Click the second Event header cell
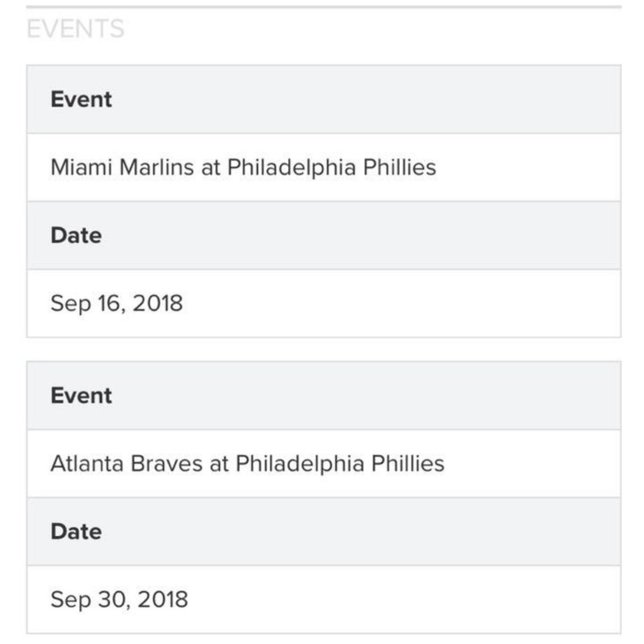The width and height of the screenshot is (644, 644). pos(323,395)
